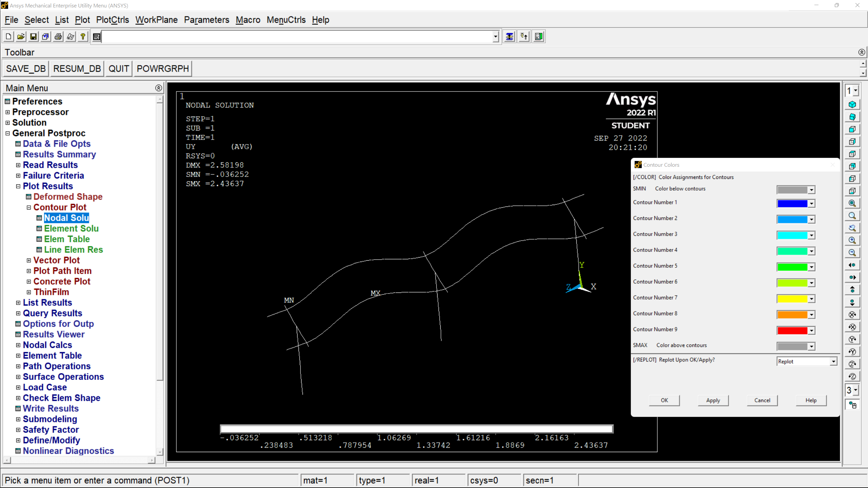Click the Report Generator icon
The image size is (868, 488).
tap(71, 37)
